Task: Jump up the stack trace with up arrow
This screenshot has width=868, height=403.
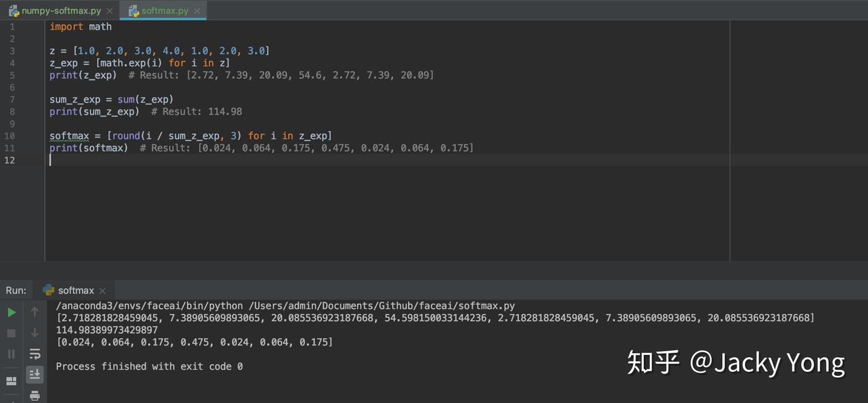Action: tap(35, 312)
